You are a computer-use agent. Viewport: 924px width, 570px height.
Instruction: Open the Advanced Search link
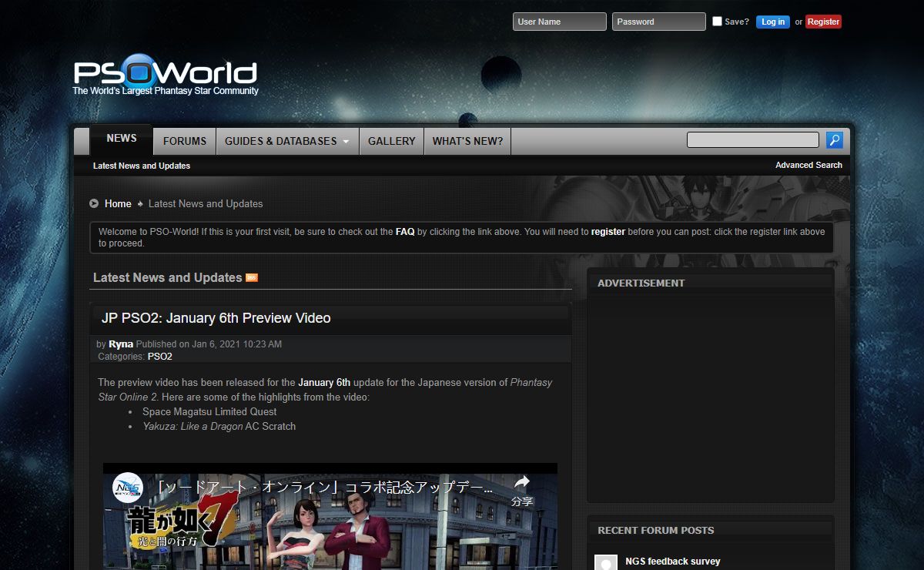[808, 165]
